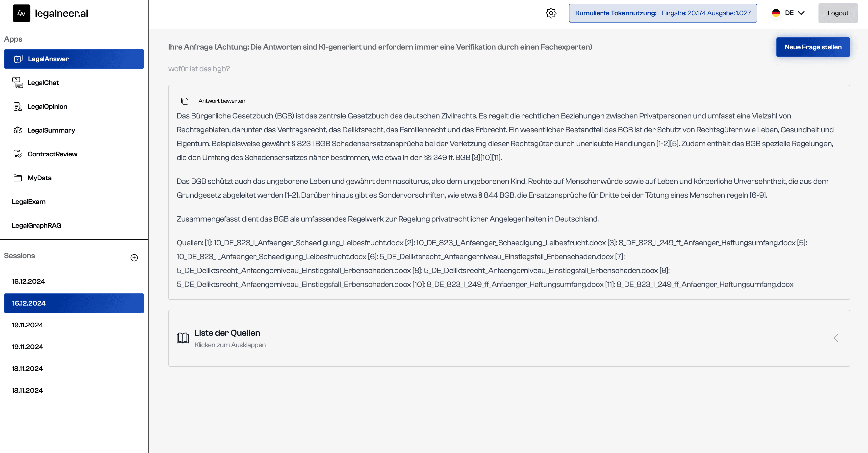The width and height of the screenshot is (868, 453).
Task: Open the settings gear icon
Action: [551, 13]
